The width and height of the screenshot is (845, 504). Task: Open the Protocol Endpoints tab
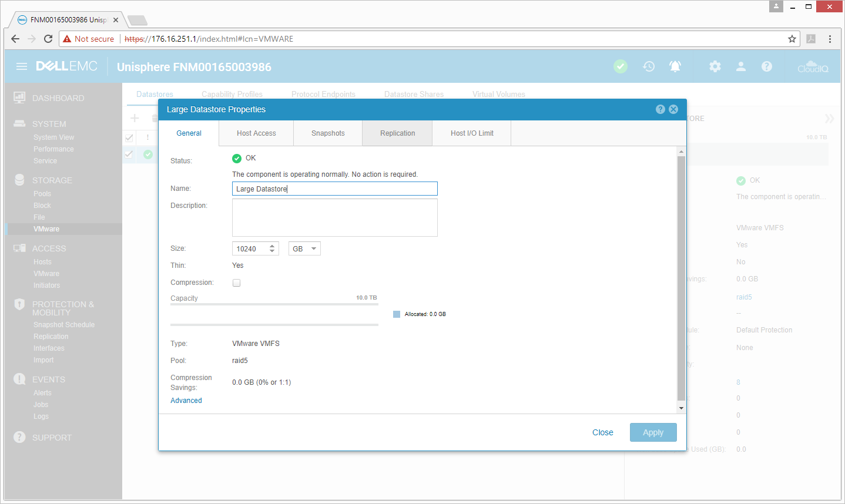[323, 94]
